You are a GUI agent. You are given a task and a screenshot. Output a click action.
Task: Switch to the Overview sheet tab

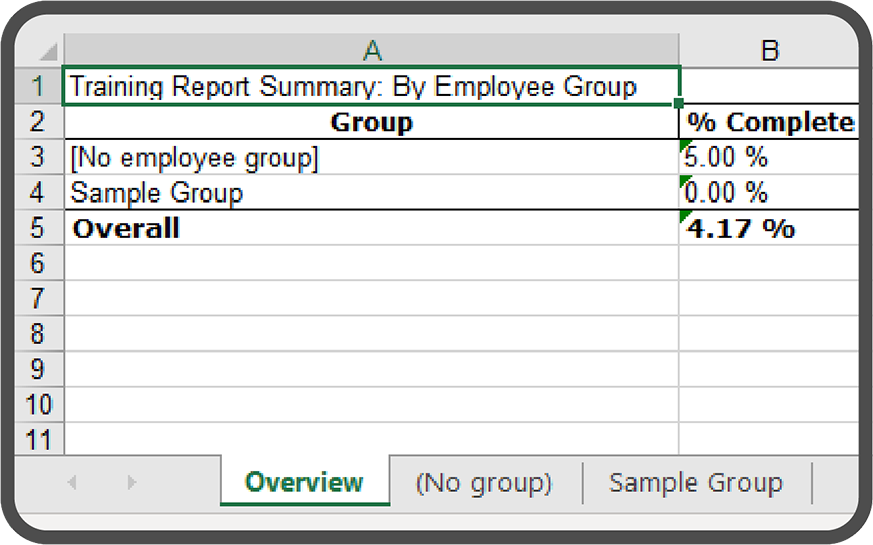point(305,482)
